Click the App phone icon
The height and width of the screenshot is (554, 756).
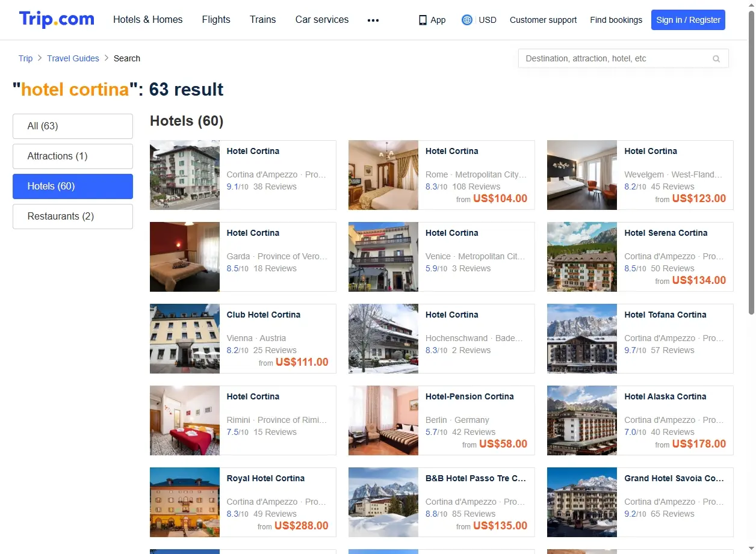coord(423,20)
